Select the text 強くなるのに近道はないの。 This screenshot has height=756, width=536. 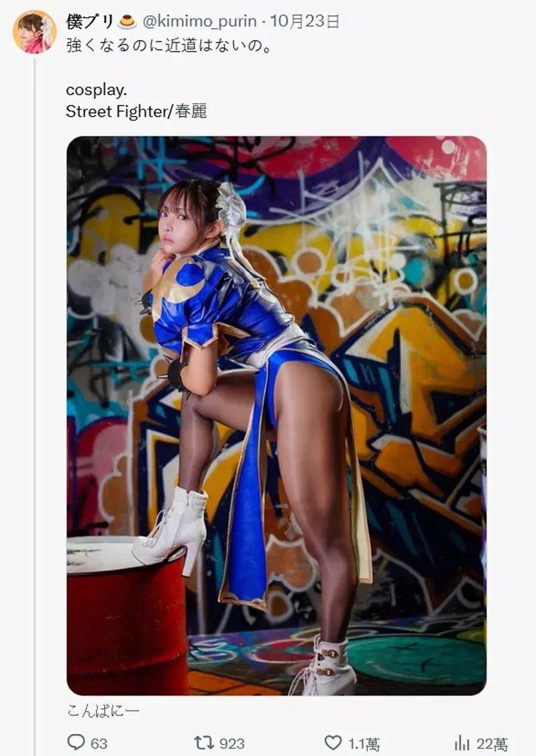coord(169,46)
